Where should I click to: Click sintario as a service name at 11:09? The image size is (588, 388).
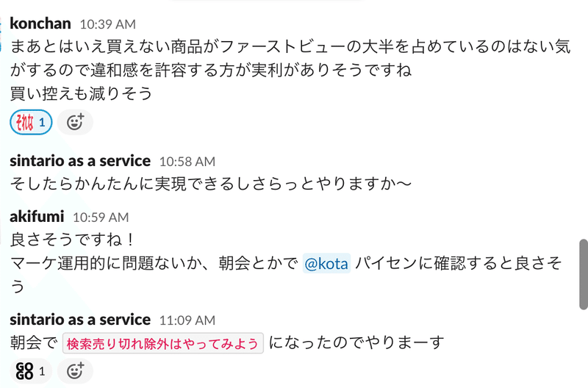point(80,320)
